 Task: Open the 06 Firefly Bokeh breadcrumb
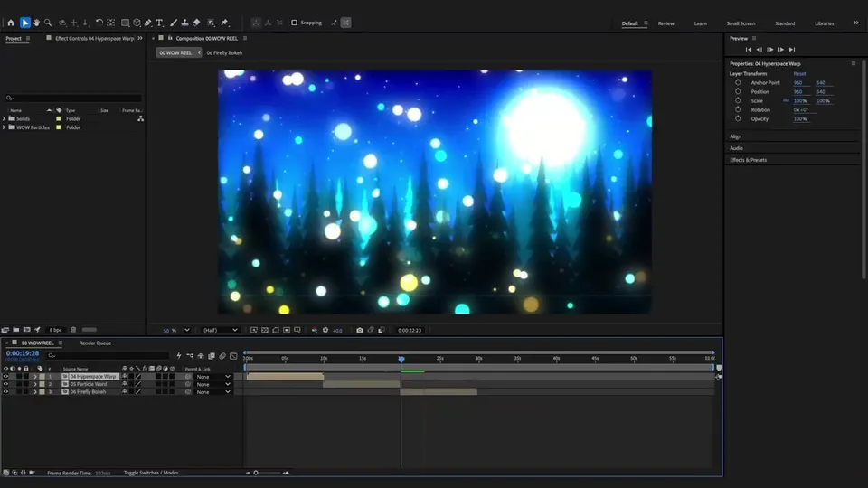[224, 52]
